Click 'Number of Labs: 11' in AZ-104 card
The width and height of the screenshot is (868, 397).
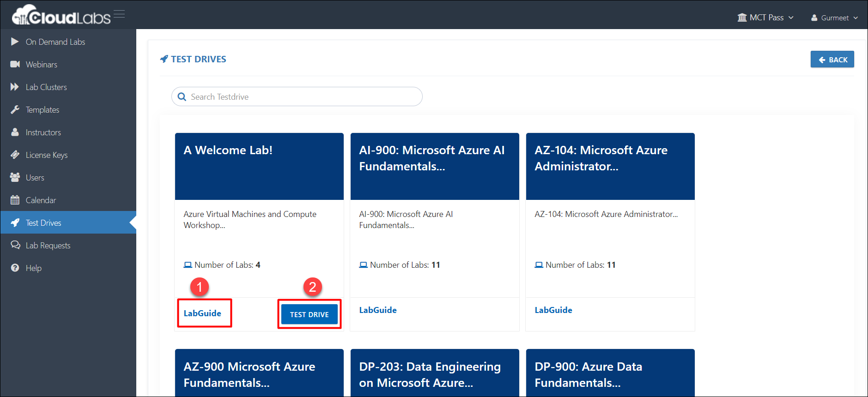point(581,265)
